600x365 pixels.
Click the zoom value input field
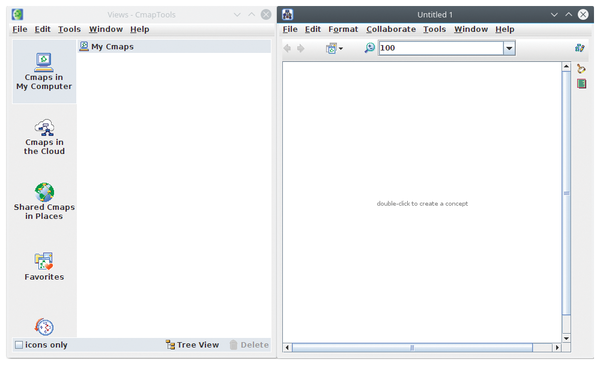[441, 48]
